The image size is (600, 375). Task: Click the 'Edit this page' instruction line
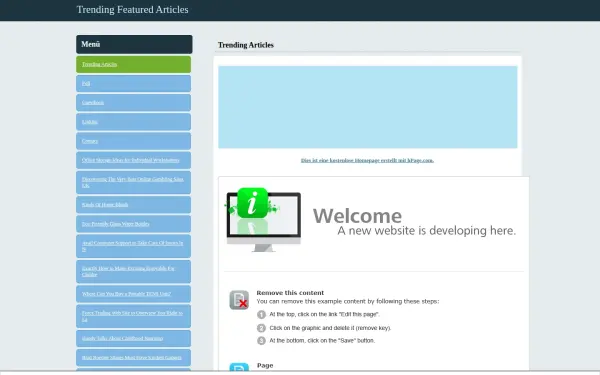tap(324, 314)
